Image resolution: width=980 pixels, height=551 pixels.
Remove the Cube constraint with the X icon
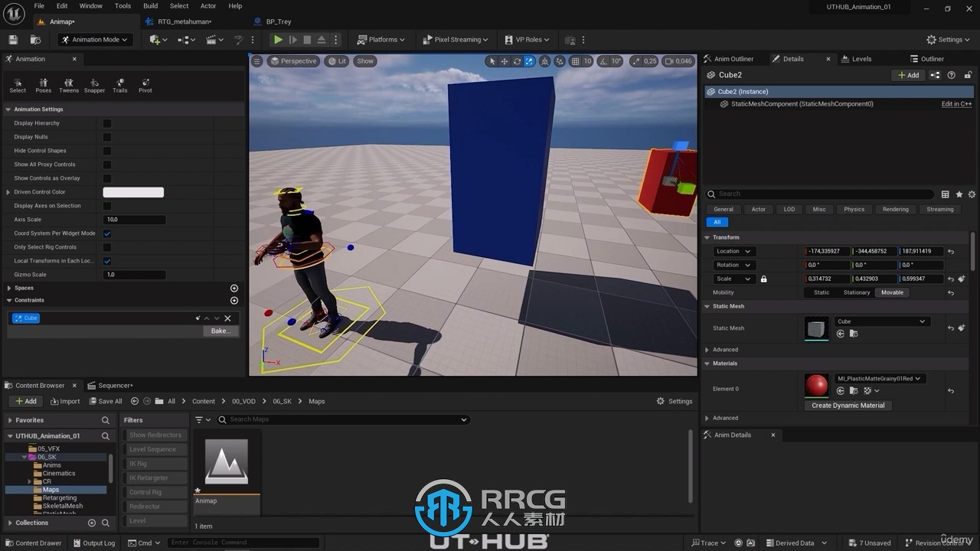227,318
